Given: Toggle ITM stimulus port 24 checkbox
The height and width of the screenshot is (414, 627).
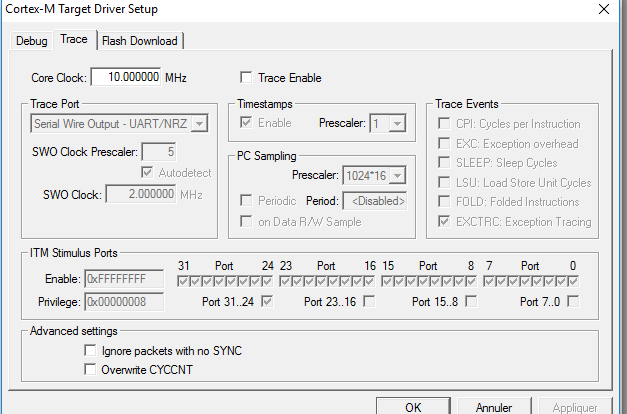Looking at the screenshot, I should pos(267,281).
